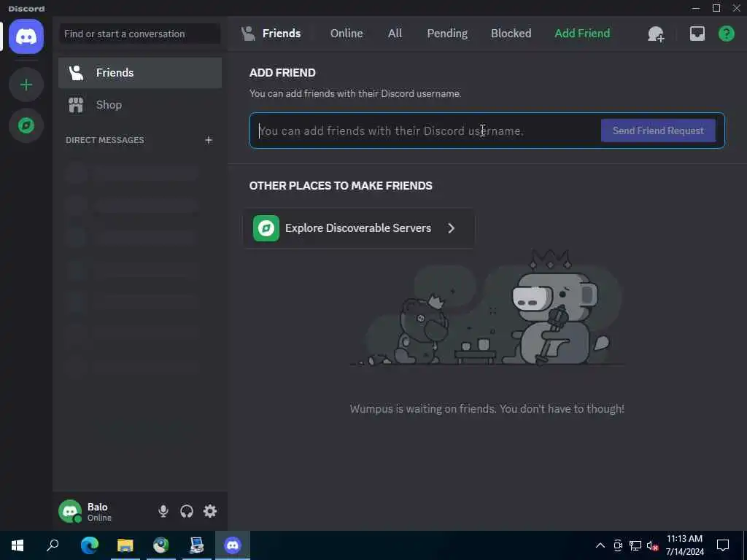
Task: Click DIRECT MESSAGES header text
Action: [x=105, y=140]
